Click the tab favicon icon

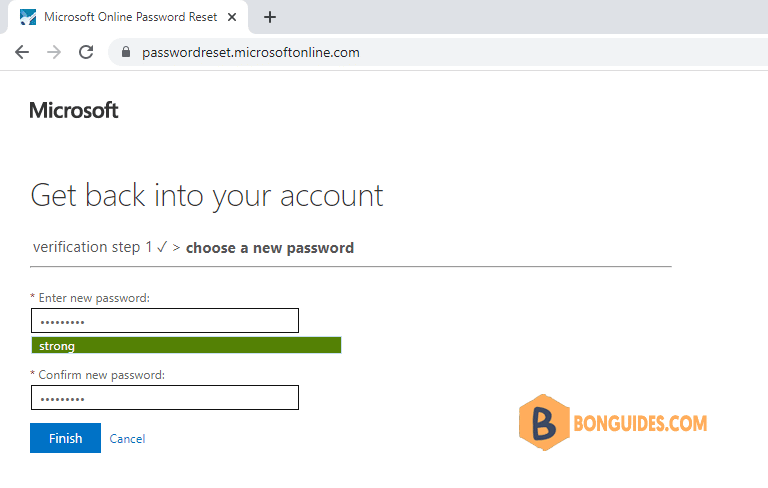28,17
